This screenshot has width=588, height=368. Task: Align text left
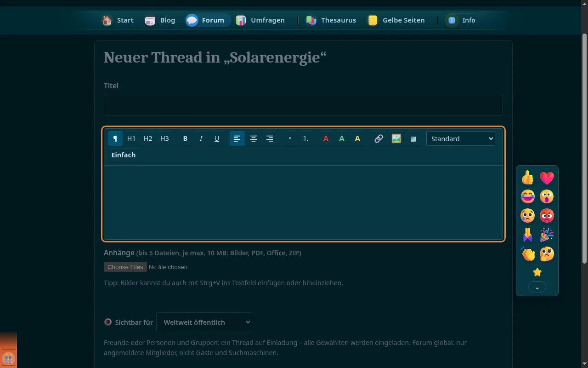tap(237, 138)
